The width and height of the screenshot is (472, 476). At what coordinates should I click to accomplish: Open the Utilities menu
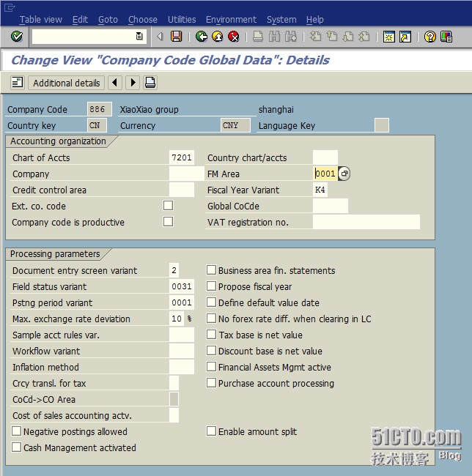coord(182,20)
